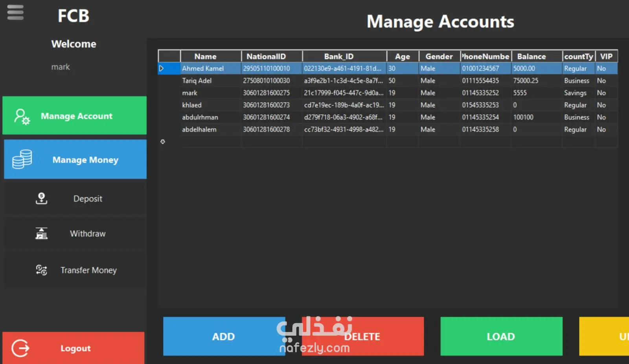
Task: Select the empty new-row cell under Name
Action: pos(211,142)
